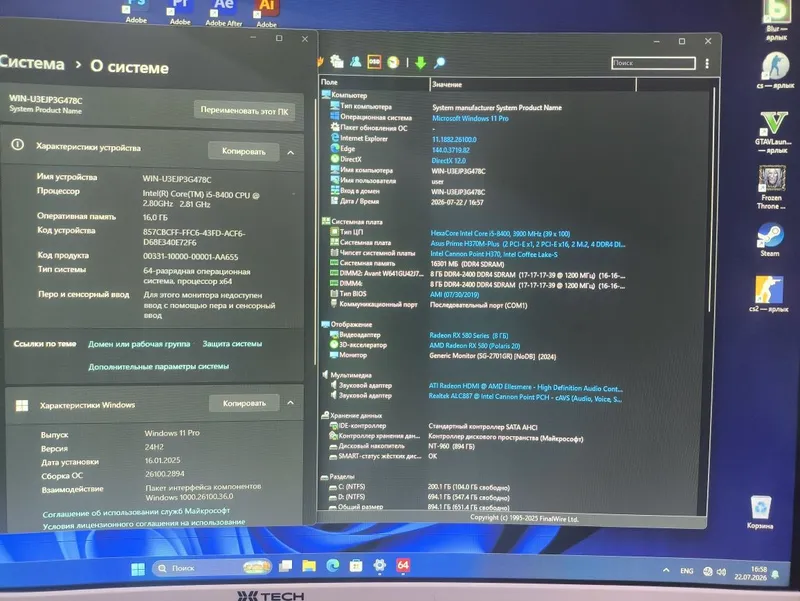800x601 pixels.
Task: Open the OSD panel icon in AIDA64 toolbar
Action: pos(374,62)
